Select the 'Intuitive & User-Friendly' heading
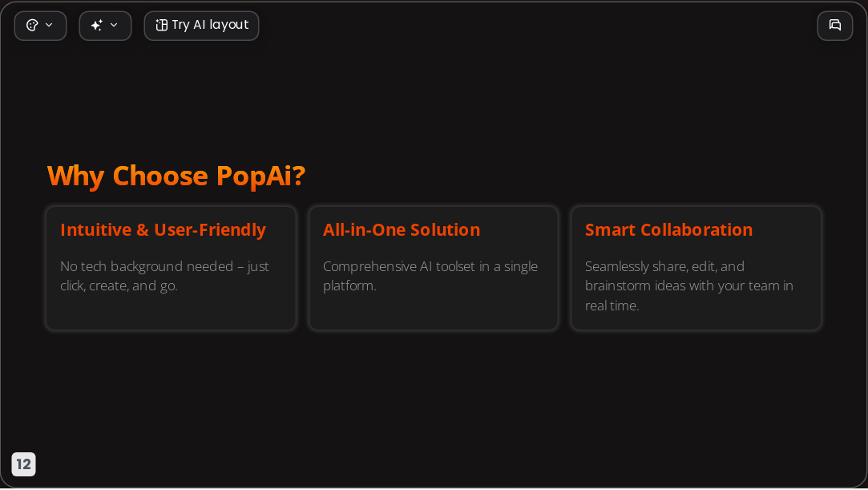 tap(164, 230)
